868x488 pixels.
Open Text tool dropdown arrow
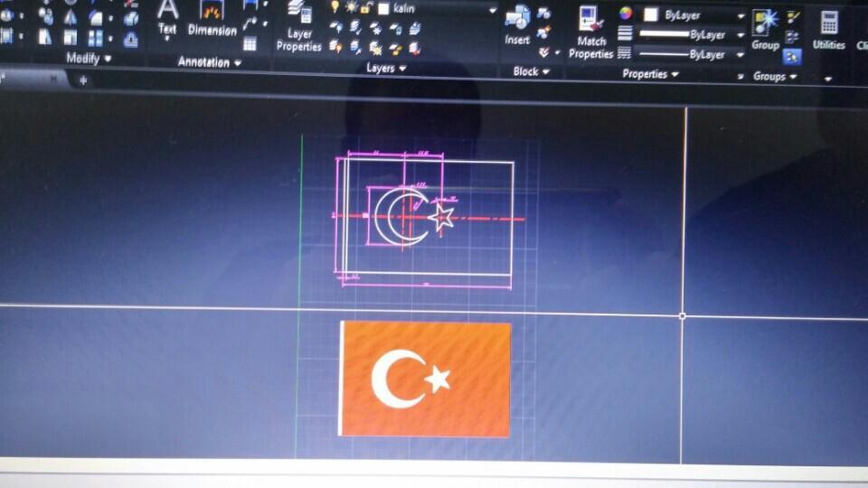click(167, 39)
